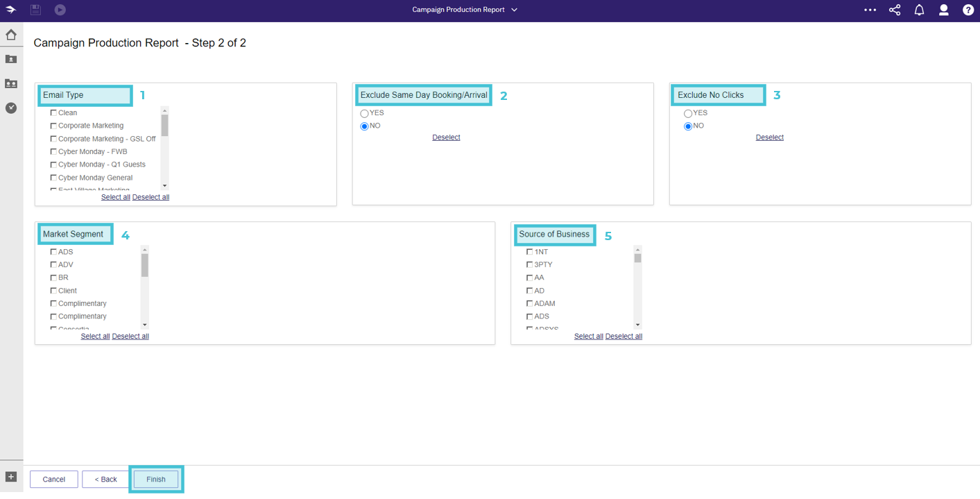Image resolution: width=980 pixels, height=499 pixels.
Task: Check the ADV market segment
Action: pos(53,264)
